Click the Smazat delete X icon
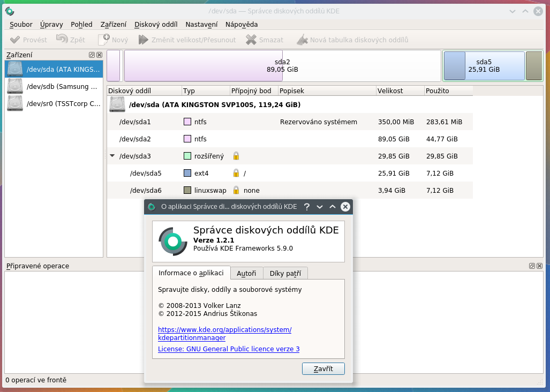550x392 pixels. pos(251,40)
